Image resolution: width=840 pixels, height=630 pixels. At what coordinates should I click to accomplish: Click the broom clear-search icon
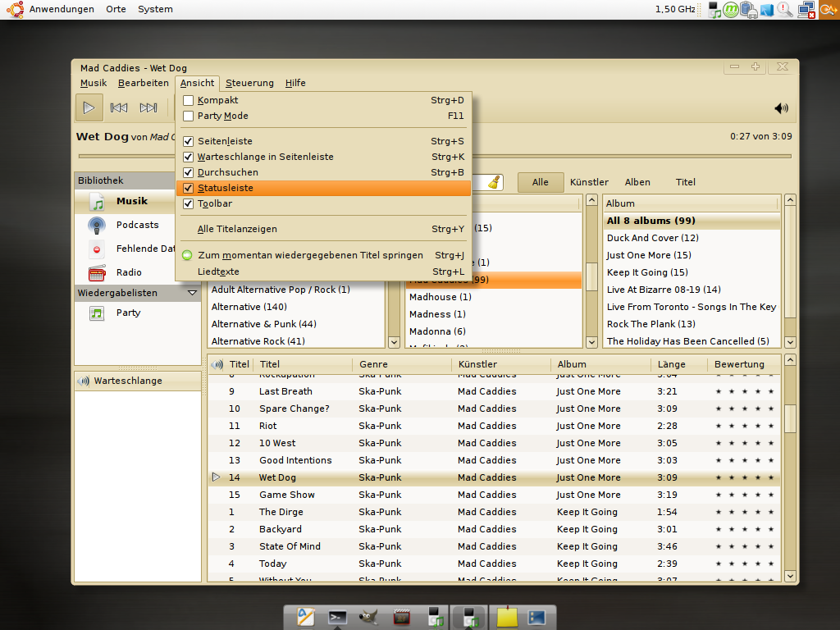point(494,182)
